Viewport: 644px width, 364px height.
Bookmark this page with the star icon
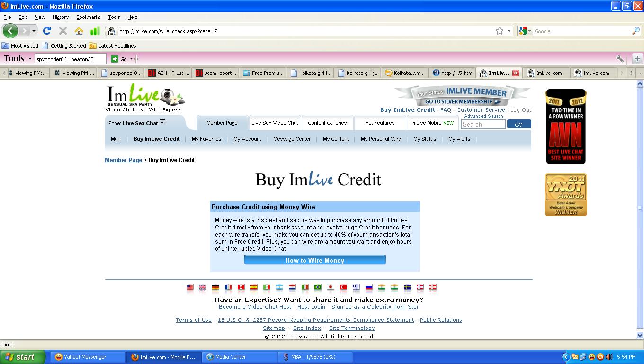click(x=499, y=31)
